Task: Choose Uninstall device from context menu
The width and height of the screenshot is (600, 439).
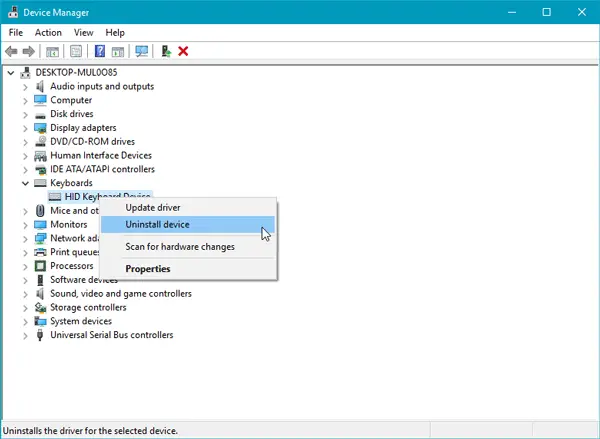Action: point(188,225)
